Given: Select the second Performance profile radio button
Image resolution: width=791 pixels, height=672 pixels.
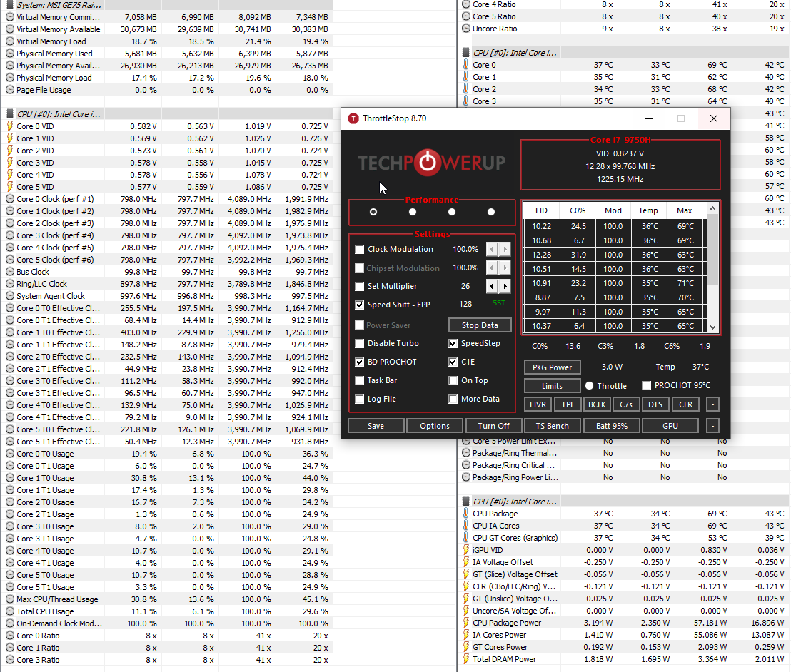Looking at the screenshot, I should pyautogui.click(x=413, y=212).
